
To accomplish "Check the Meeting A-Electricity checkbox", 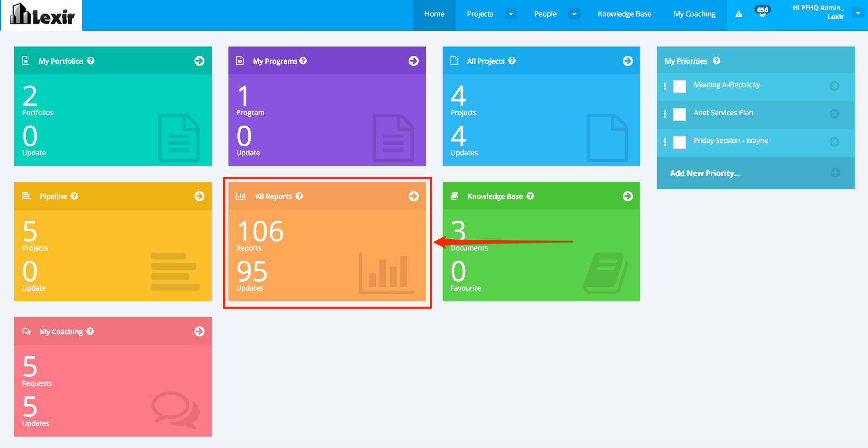I will tap(679, 86).
